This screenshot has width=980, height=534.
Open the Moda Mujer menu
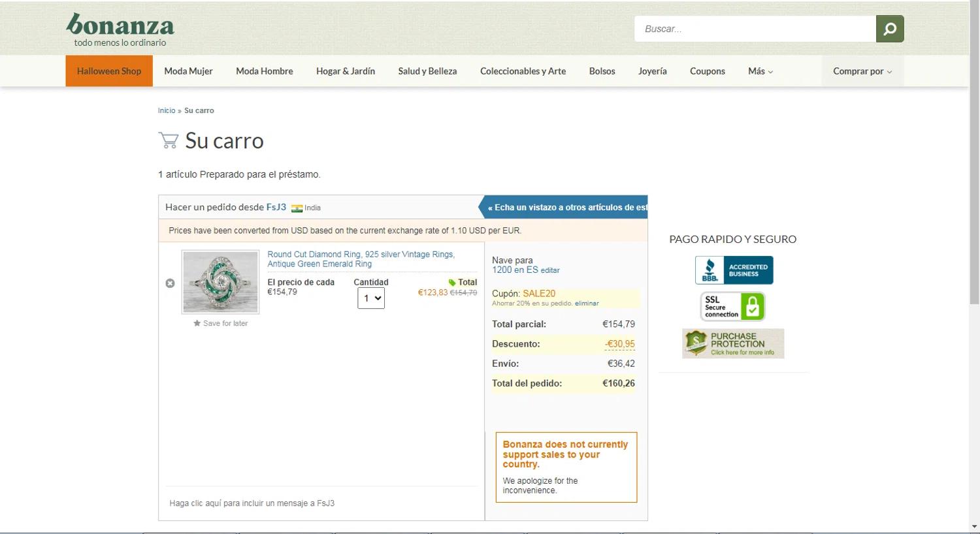188,71
